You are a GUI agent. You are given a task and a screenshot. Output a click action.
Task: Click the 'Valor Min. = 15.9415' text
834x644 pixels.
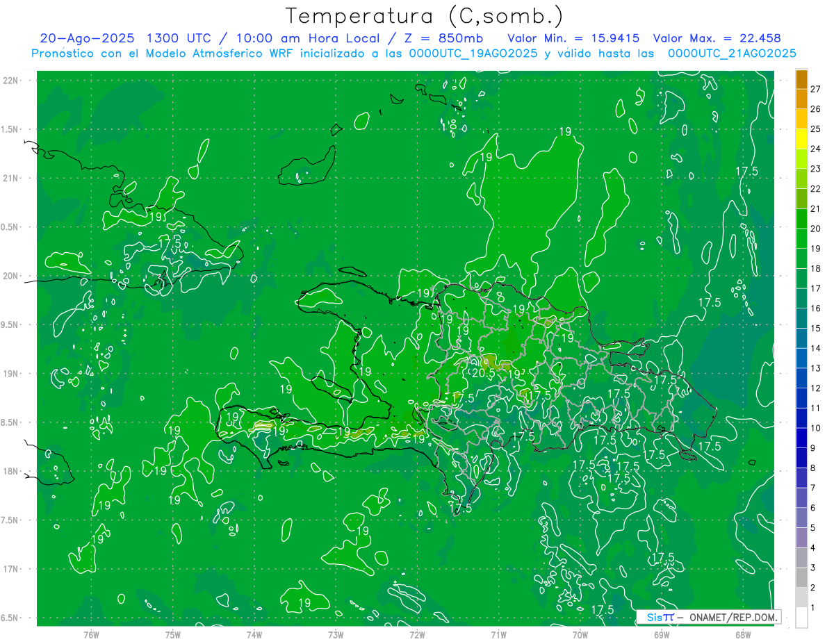coord(573,38)
